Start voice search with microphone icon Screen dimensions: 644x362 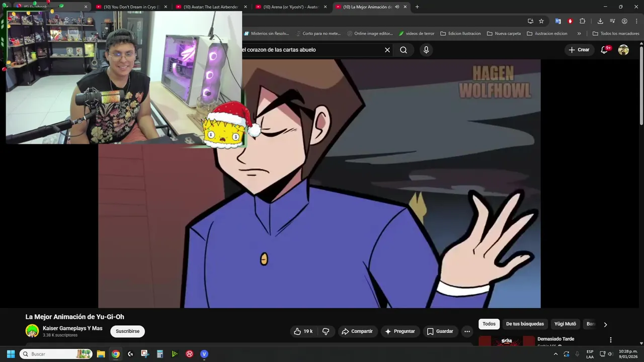point(426,50)
